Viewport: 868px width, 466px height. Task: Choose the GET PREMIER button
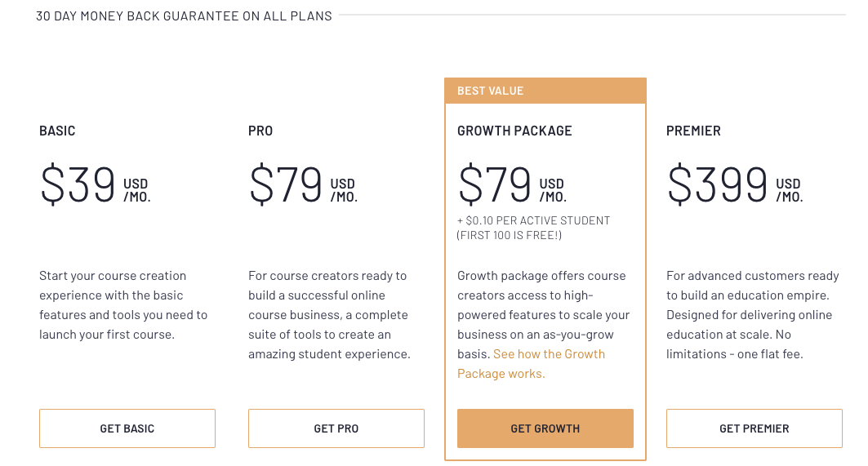[x=754, y=428]
